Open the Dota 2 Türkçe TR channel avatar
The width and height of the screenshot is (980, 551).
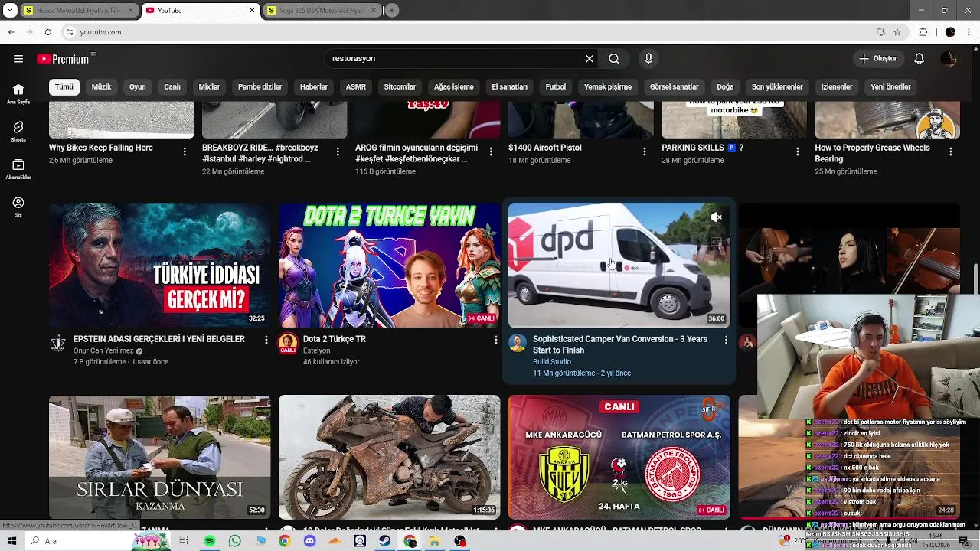pyautogui.click(x=288, y=343)
